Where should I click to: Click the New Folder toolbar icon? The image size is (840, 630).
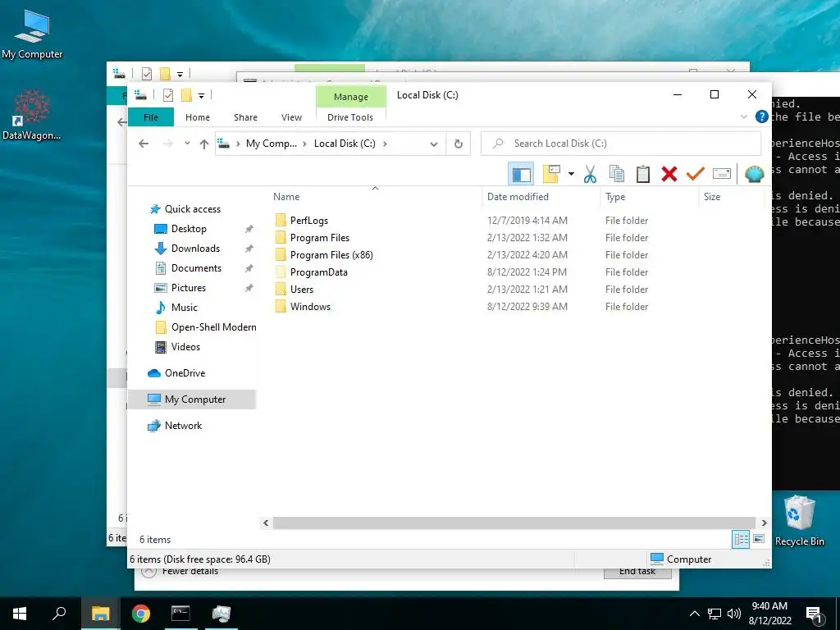point(552,174)
